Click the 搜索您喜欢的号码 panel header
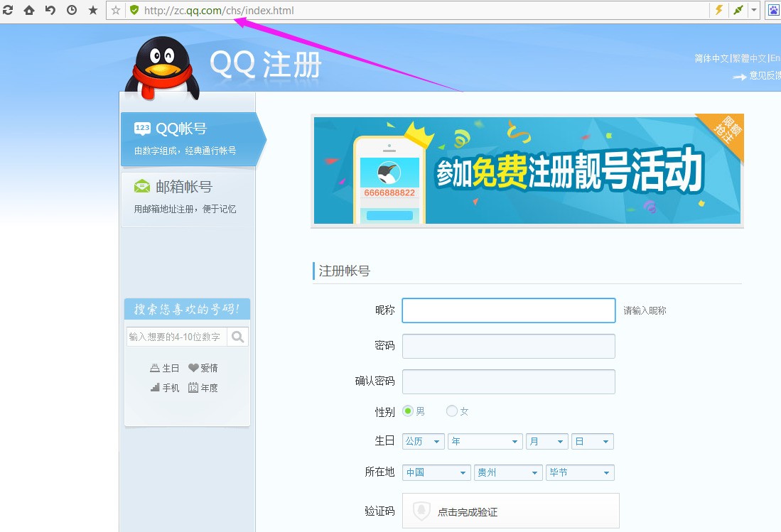Image resolution: width=781 pixels, height=532 pixels. click(x=187, y=309)
